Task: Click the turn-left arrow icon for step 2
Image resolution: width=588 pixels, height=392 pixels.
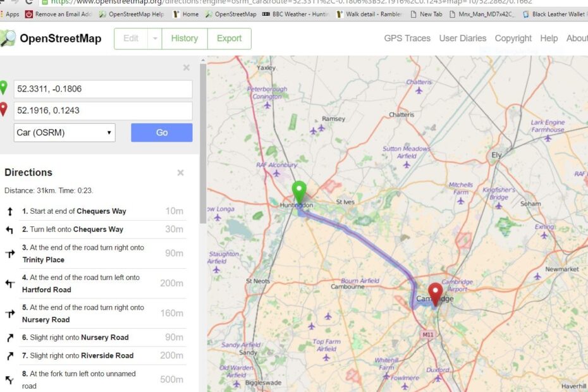Action: pos(9,230)
